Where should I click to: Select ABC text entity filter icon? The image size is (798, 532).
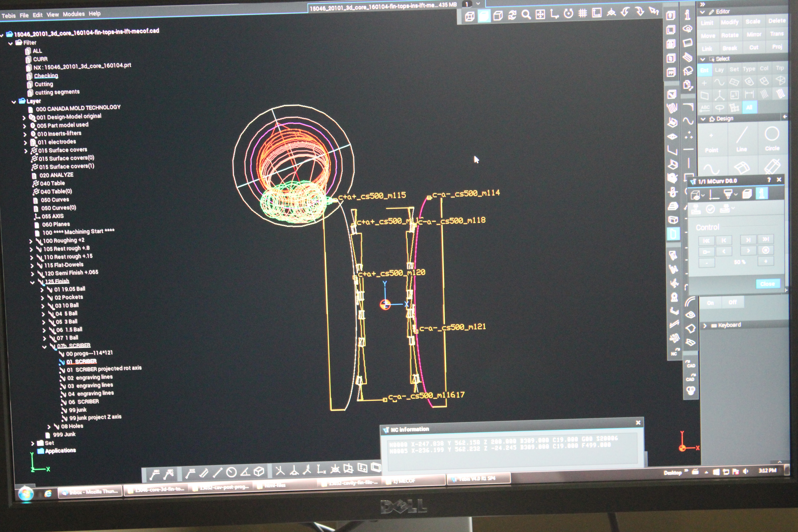(705, 108)
